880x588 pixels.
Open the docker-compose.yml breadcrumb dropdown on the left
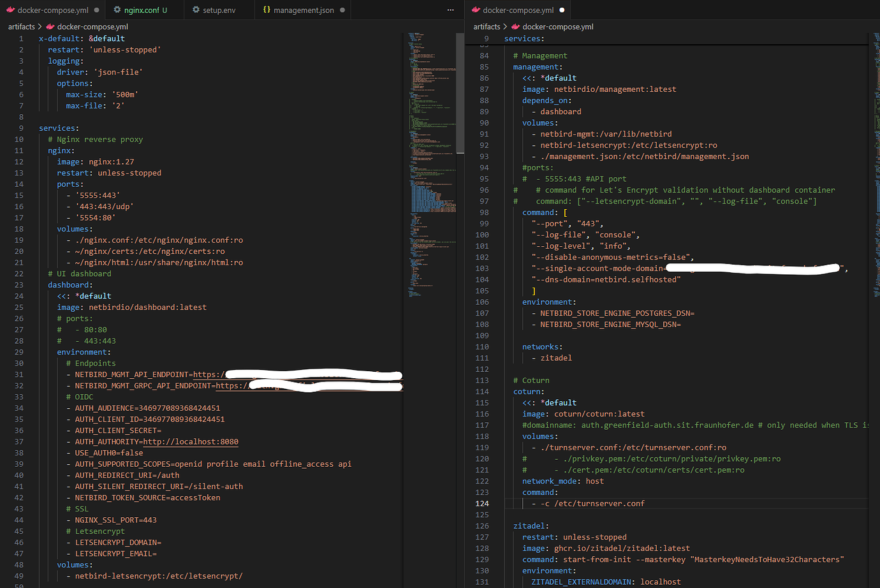[94, 26]
